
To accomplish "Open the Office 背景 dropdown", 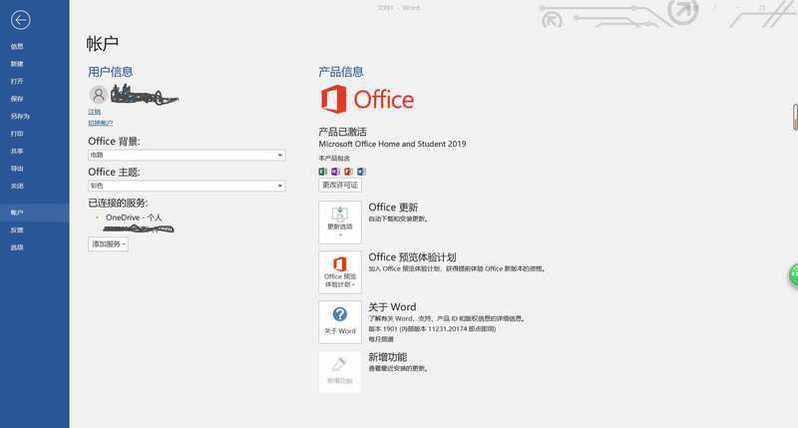I will coord(186,155).
